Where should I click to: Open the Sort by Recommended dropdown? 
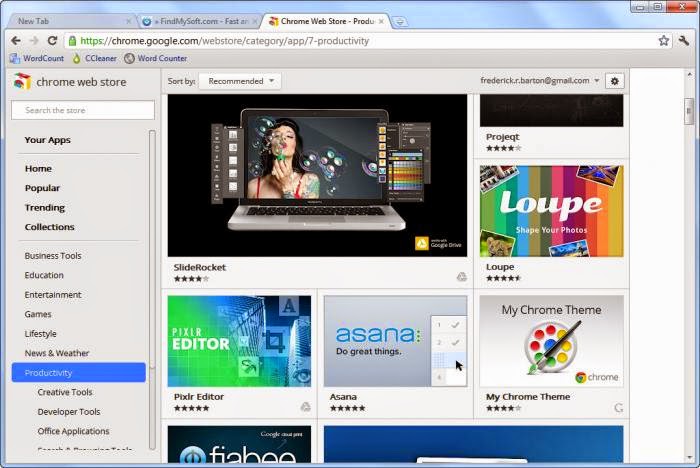pos(240,81)
